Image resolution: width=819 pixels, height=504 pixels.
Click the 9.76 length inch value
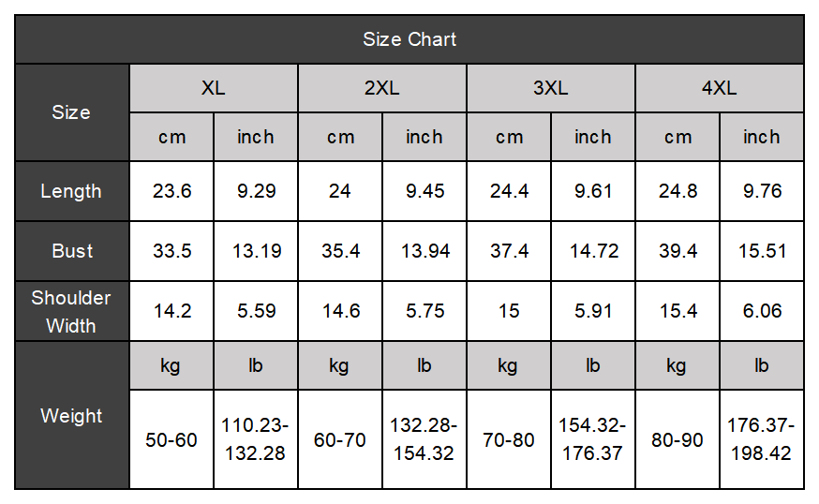(762, 191)
